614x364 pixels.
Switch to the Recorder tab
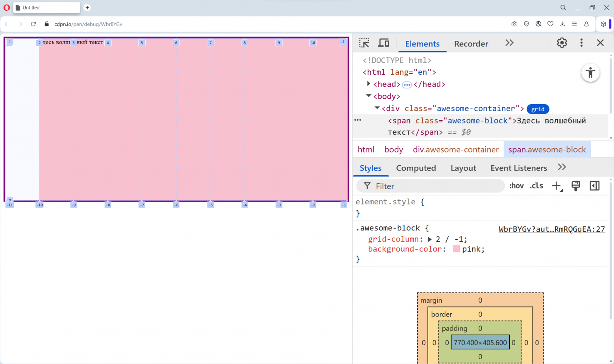coord(471,44)
